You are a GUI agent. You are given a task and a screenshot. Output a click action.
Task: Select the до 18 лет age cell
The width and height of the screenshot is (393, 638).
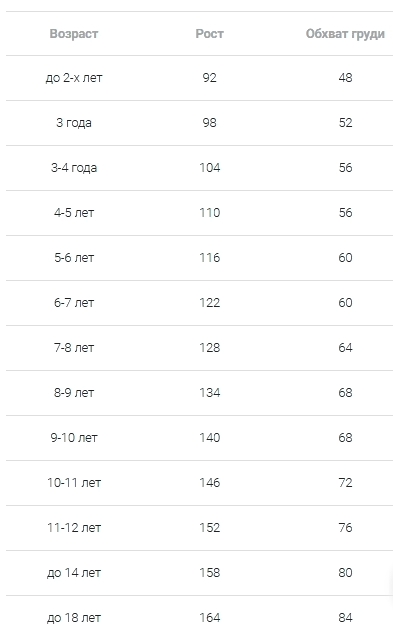[74, 618]
